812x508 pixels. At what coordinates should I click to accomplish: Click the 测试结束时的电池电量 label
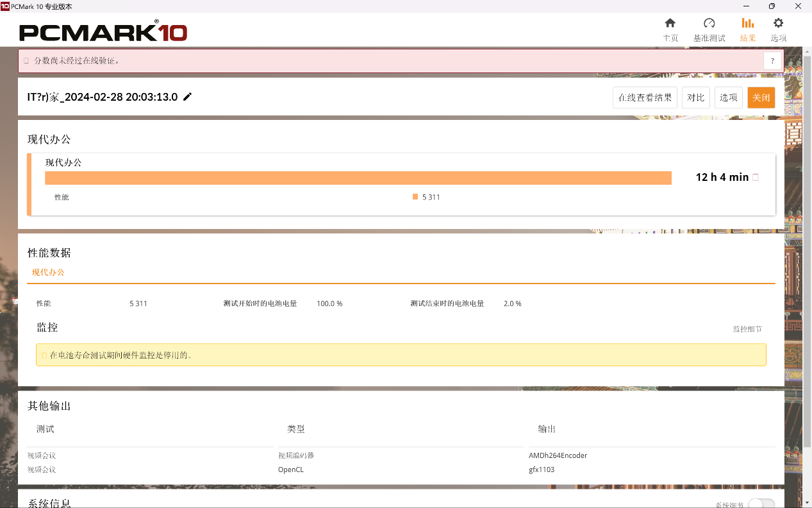(447, 303)
